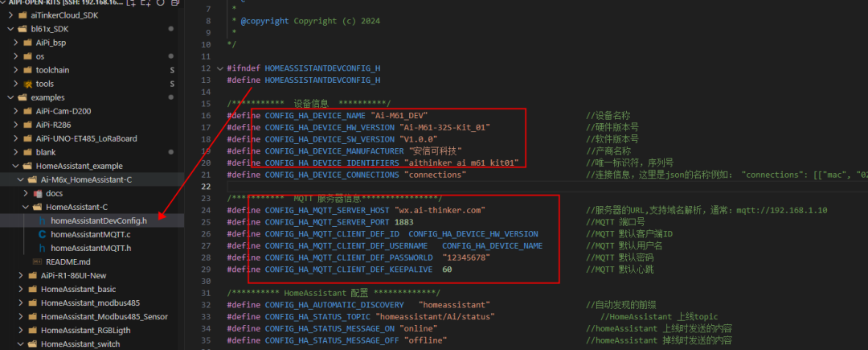Screen dimensions: 868x350
Task: Click the New Folder icon in Explorer header
Action: (x=146, y=2)
